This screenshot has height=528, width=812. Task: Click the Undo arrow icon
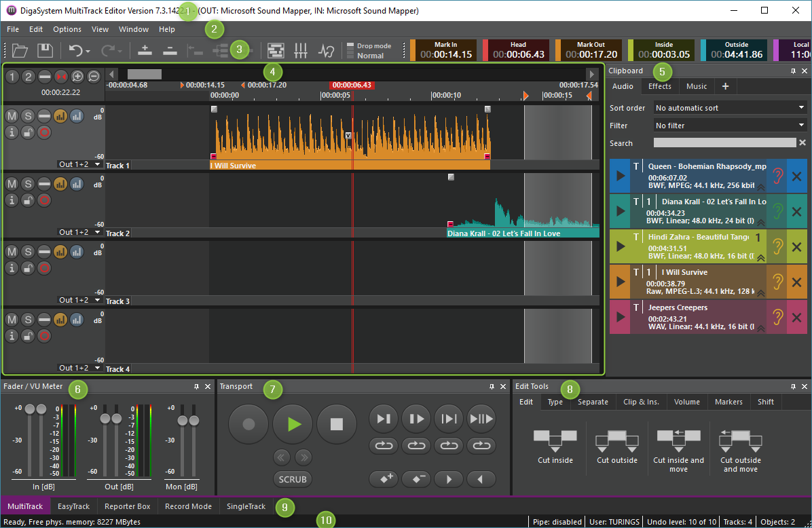coord(75,50)
